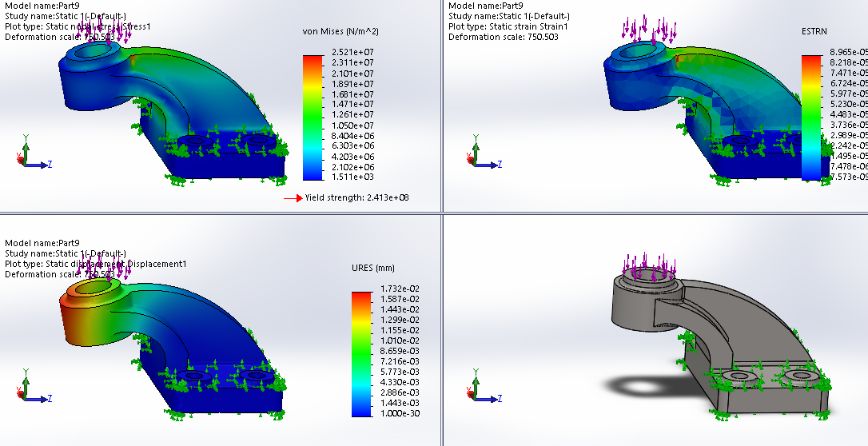Viewport: 868px width, 446px height.
Task: Click the Yield strength: 2.413e+08 label
Action: [356, 197]
